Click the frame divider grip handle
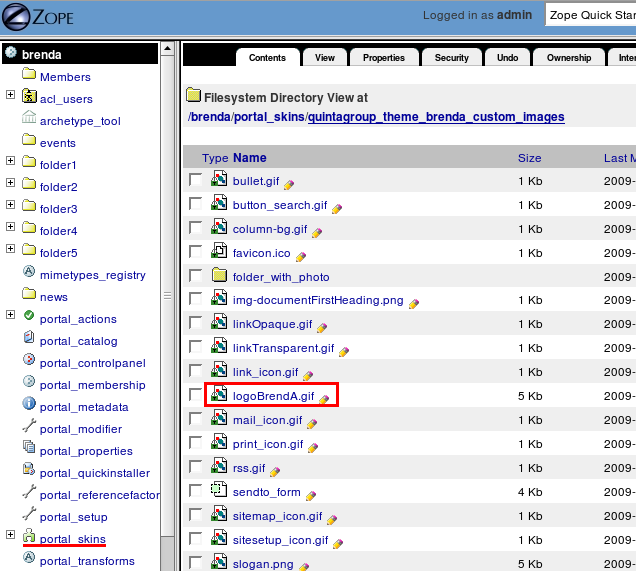 point(167,296)
